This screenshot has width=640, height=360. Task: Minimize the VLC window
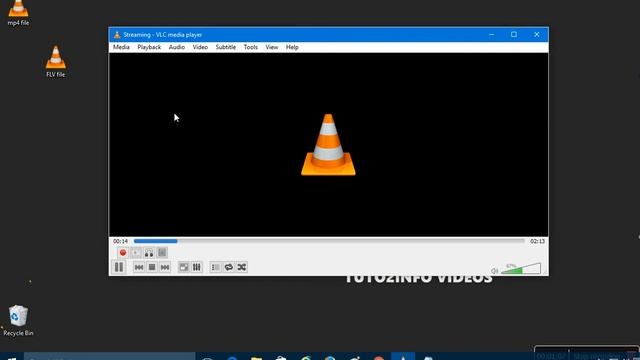491,35
